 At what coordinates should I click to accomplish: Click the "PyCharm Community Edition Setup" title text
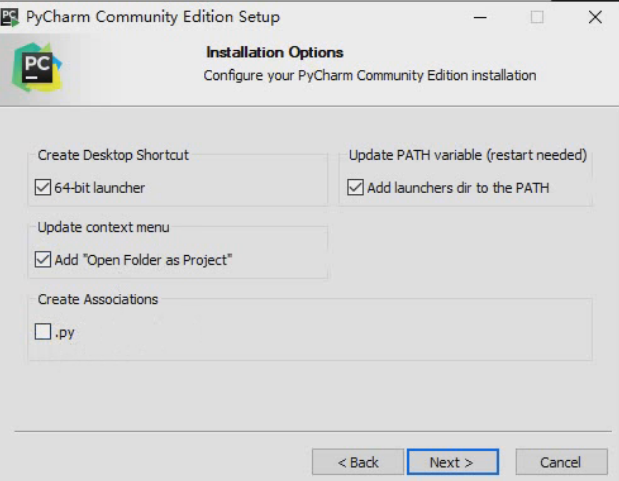click(x=153, y=17)
